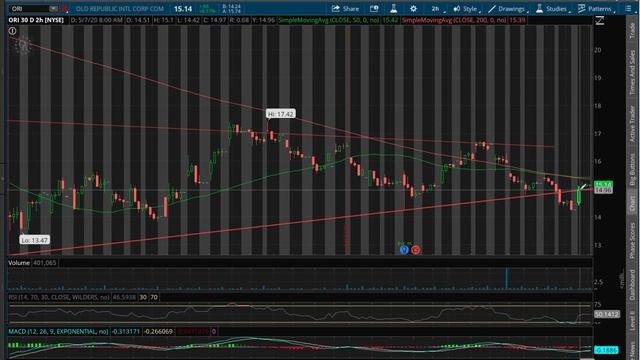Open the Style dropdown
The image size is (640, 360).
pos(466,9)
